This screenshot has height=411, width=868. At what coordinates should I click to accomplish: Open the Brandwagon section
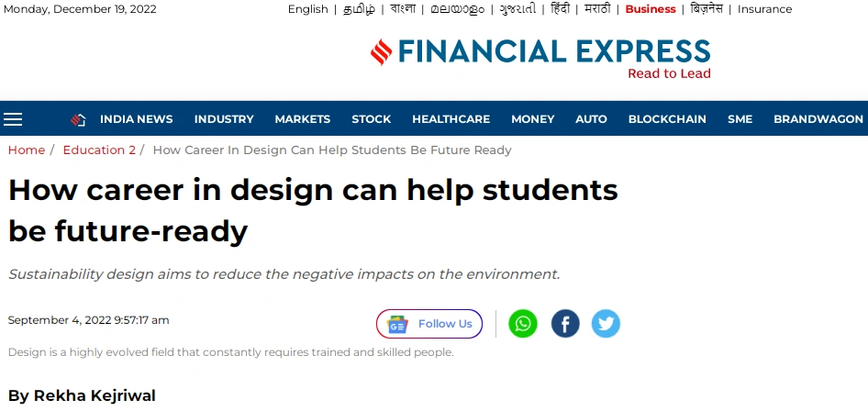click(x=818, y=119)
